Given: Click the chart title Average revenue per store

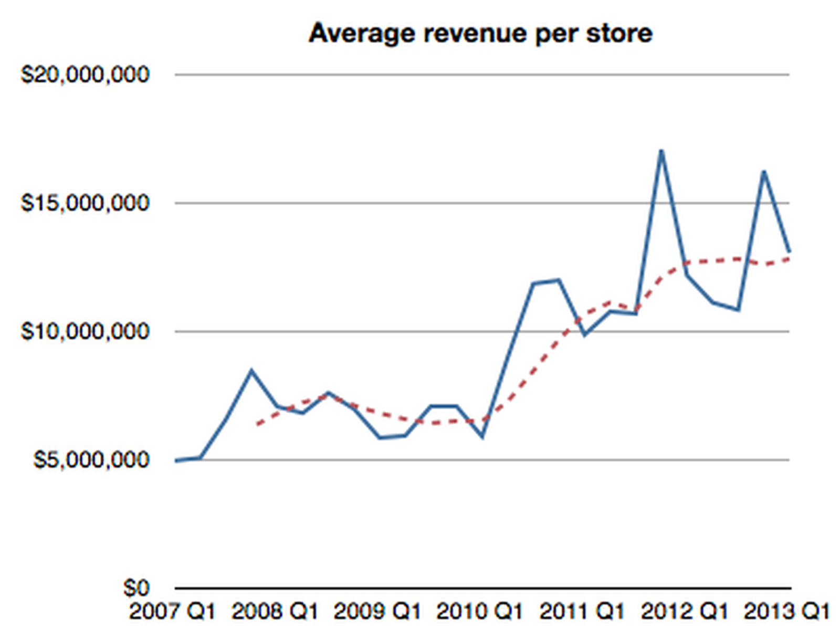Looking at the screenshot, I should (479, 33).
